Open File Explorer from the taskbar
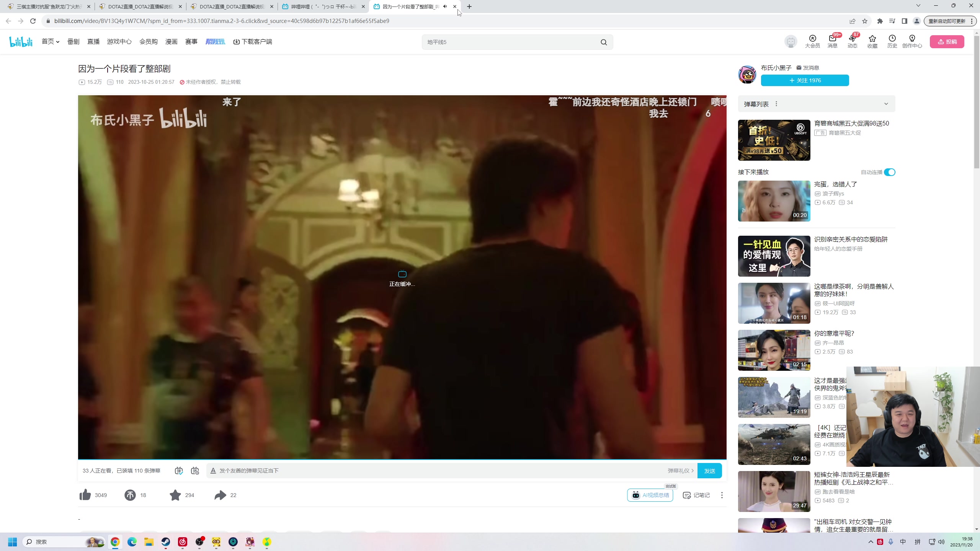This screenshot has height=551, width=980. [149, 542]
